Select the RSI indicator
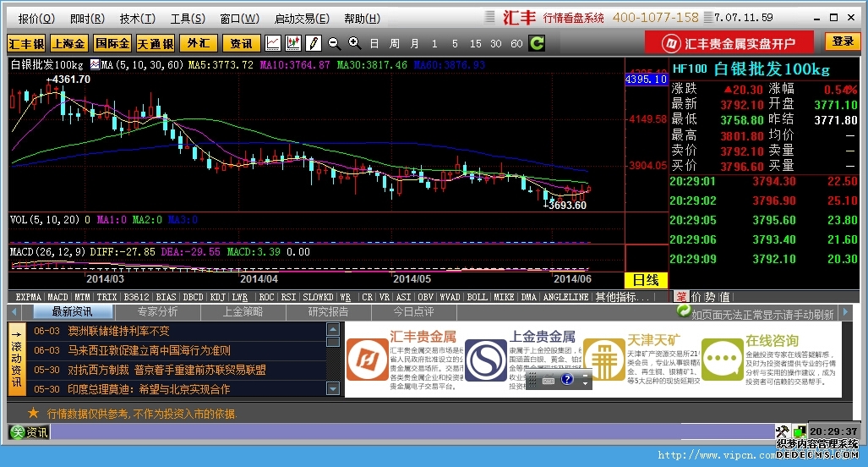 288,297
